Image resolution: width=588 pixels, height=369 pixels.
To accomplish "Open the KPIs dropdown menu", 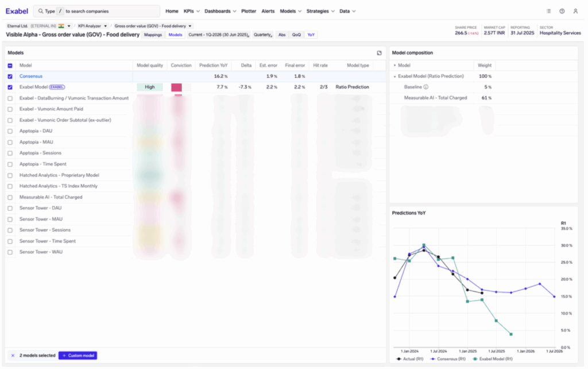I will (x=191, y=11).
